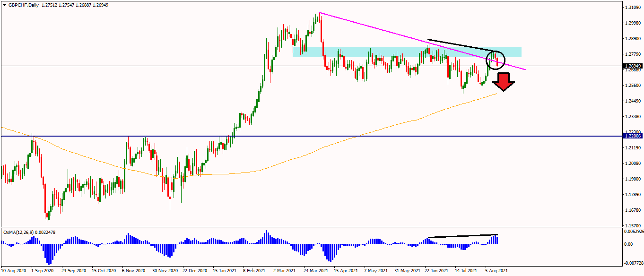
Task: Click the 1.23380 price scale label
Action: pos(633,117)
